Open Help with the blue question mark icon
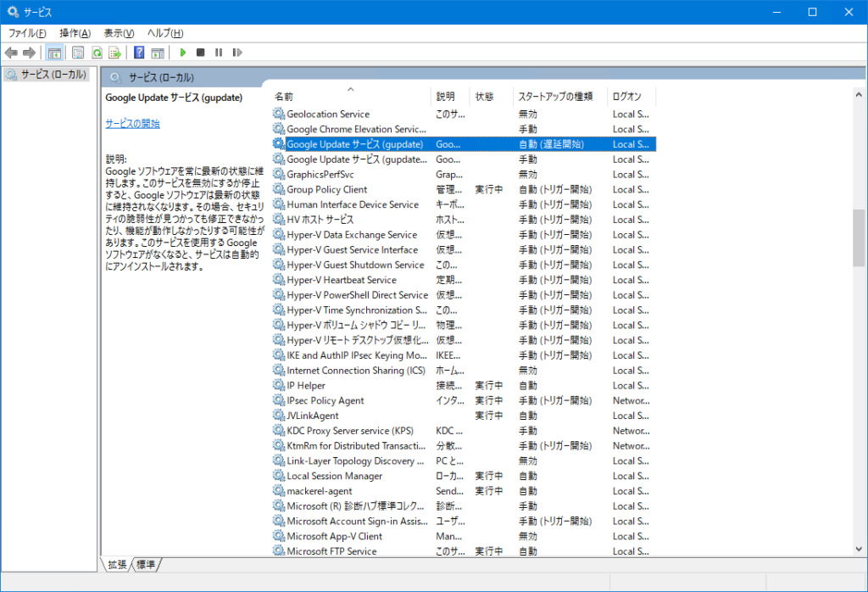 (x=138, y=52)
